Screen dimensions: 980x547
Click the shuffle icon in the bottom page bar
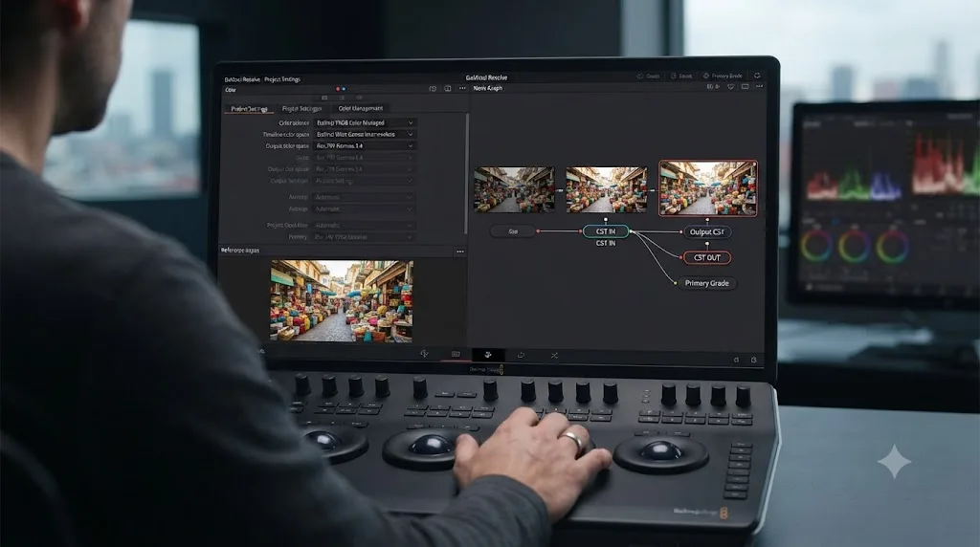554,356
